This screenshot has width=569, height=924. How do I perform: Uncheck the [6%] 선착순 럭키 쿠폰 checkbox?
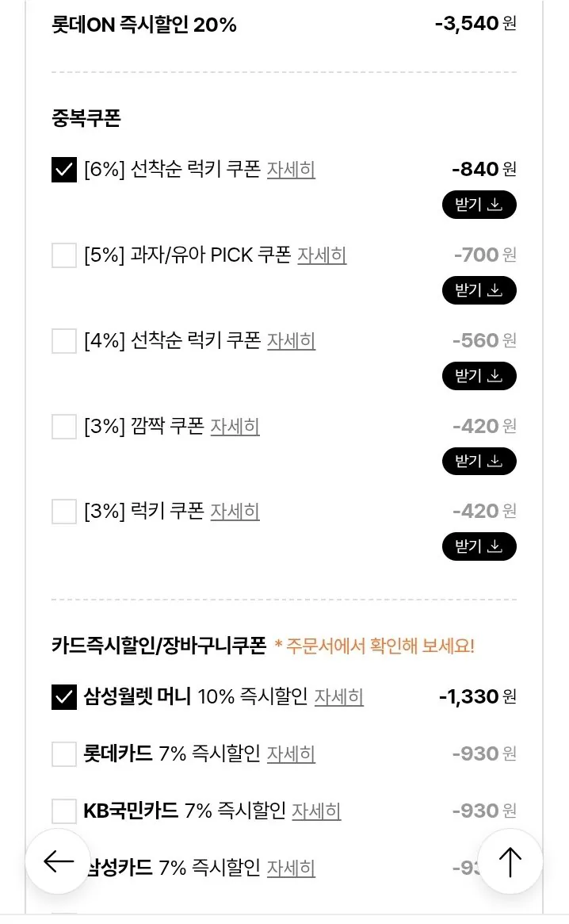pos(63,169)
